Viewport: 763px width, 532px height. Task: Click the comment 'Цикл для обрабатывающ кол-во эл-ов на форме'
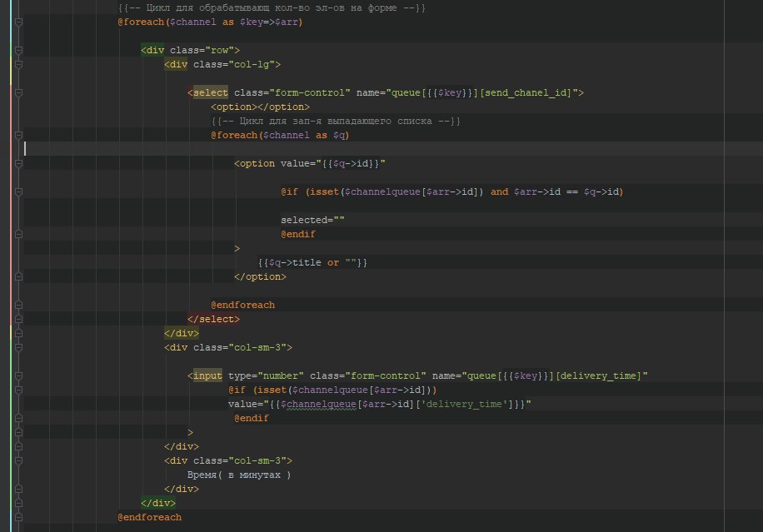click(x=272, y=7)
